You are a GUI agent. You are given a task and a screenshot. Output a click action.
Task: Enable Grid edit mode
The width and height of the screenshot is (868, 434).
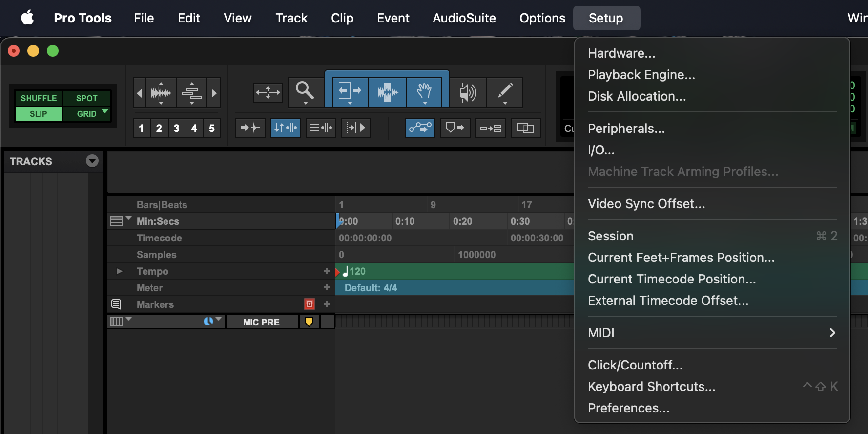tap(87, 114)
